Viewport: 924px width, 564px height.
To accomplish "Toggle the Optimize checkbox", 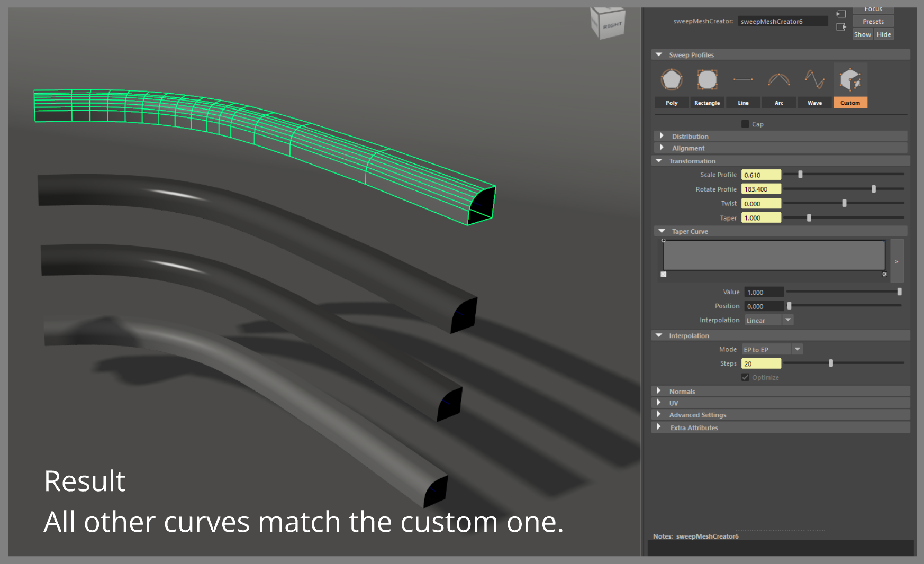I will tap(745, 377).
